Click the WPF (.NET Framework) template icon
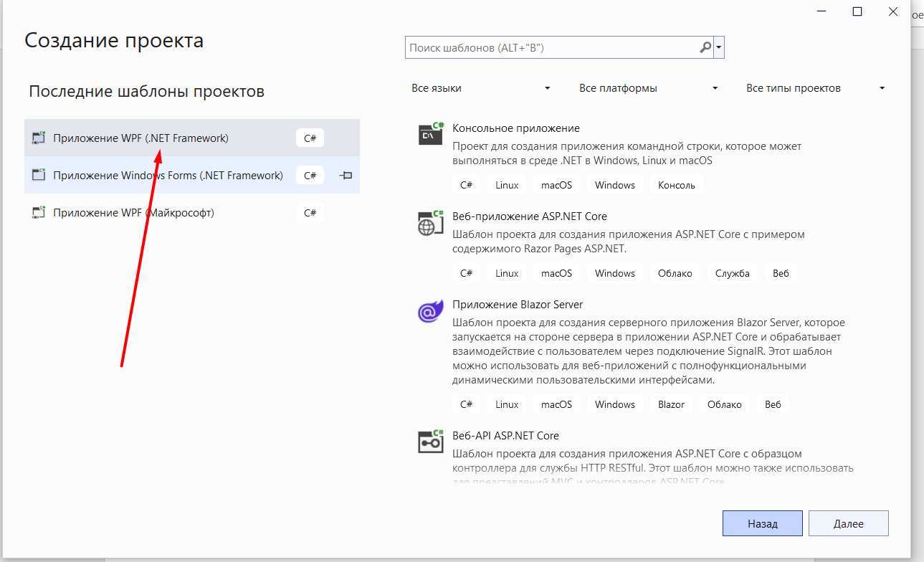Image resolution: width=924 pixels, height=562 pixels. click(x=39, y=138)
